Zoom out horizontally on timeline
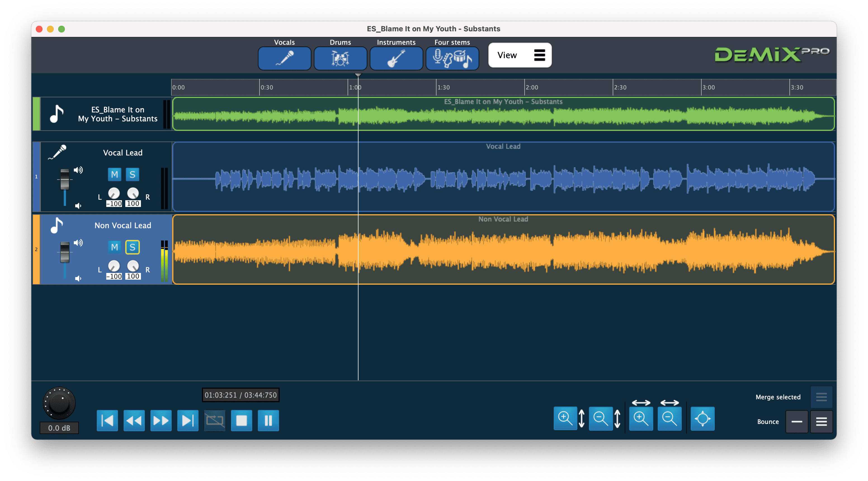The height and width of the screenshot is (481, 868). coord(669,418)
